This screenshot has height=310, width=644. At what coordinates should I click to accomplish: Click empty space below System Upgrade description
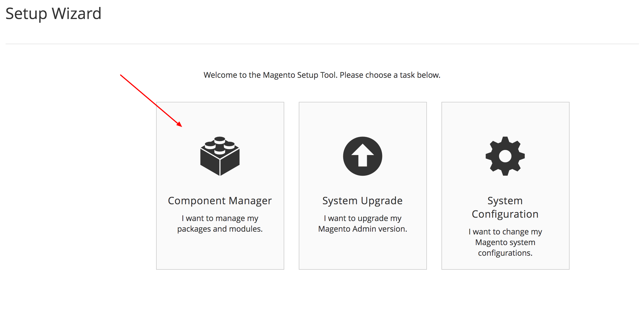pos(363,252)
